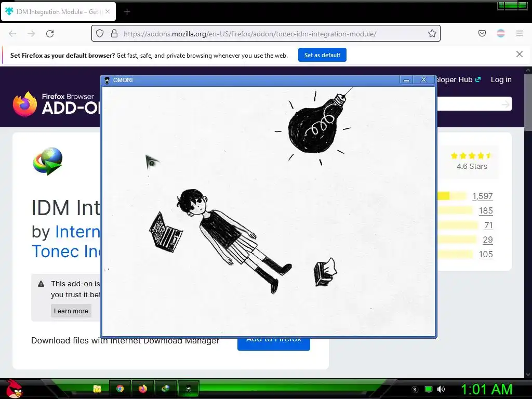This screenshot has height=399, width=532.
Task: Bookmark this page with the star icon
Action: point(432,33)
